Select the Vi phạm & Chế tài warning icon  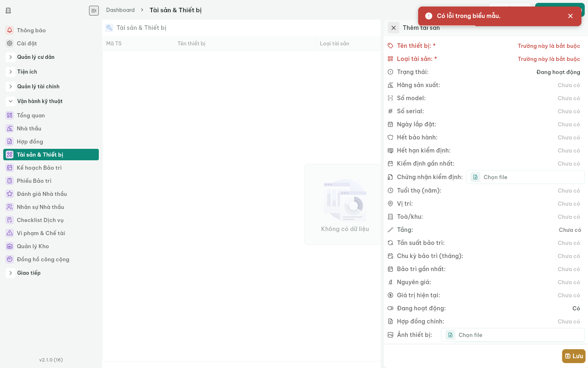[x=10, y=233]
